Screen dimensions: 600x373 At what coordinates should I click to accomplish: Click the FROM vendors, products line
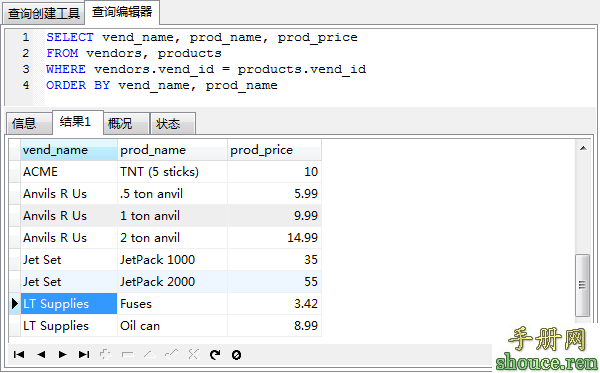click(x=134, y=53)
